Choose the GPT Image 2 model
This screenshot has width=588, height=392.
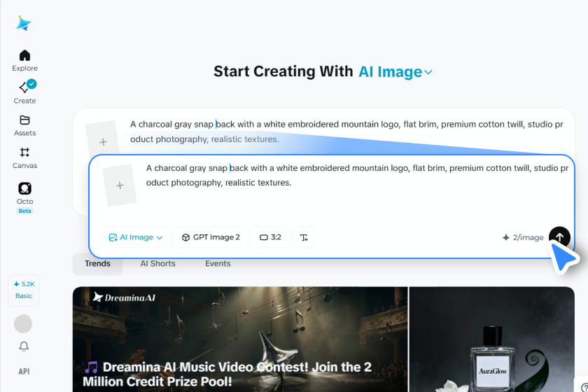pyautogui.click(x=211, y=237)
